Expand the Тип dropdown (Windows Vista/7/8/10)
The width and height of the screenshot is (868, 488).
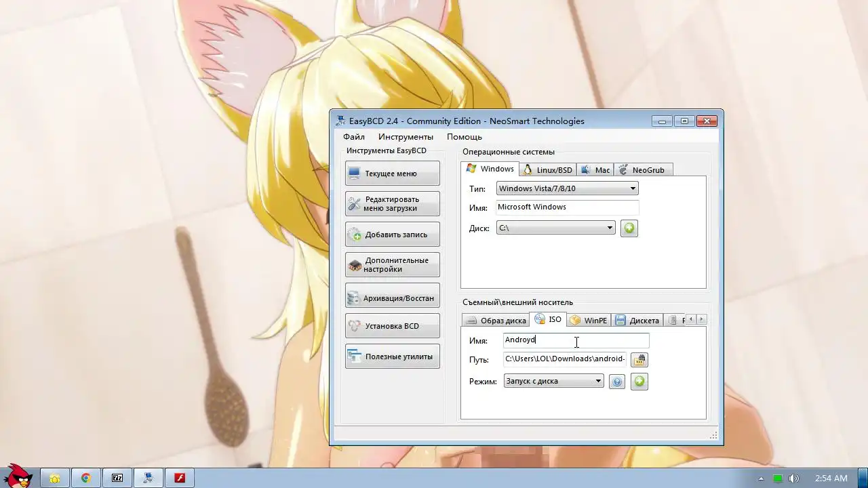[x=567, y=188]
